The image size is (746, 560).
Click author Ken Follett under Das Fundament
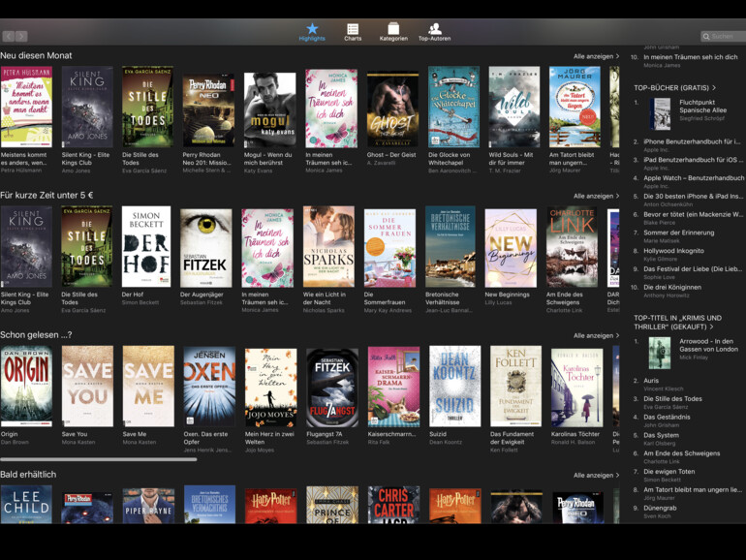click(x=504, y=450)
